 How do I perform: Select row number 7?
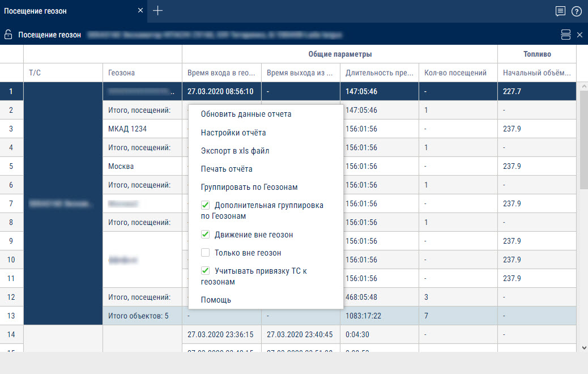12,203
